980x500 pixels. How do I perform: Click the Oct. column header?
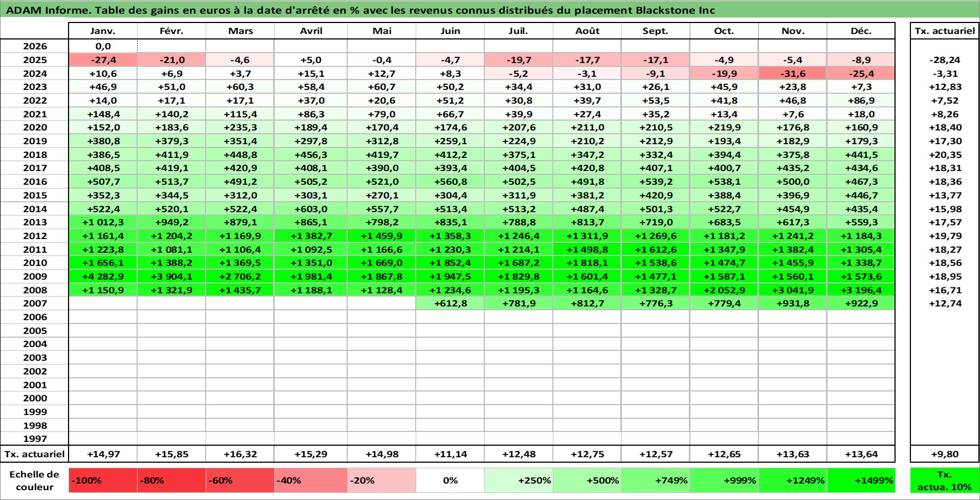(x=724, y=31)
